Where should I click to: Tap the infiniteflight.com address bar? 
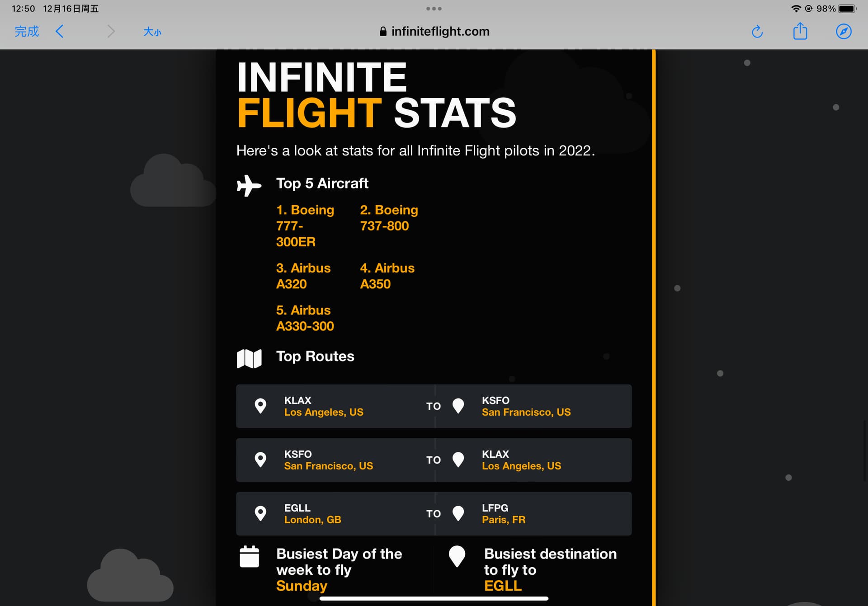(x=434, y=32)
